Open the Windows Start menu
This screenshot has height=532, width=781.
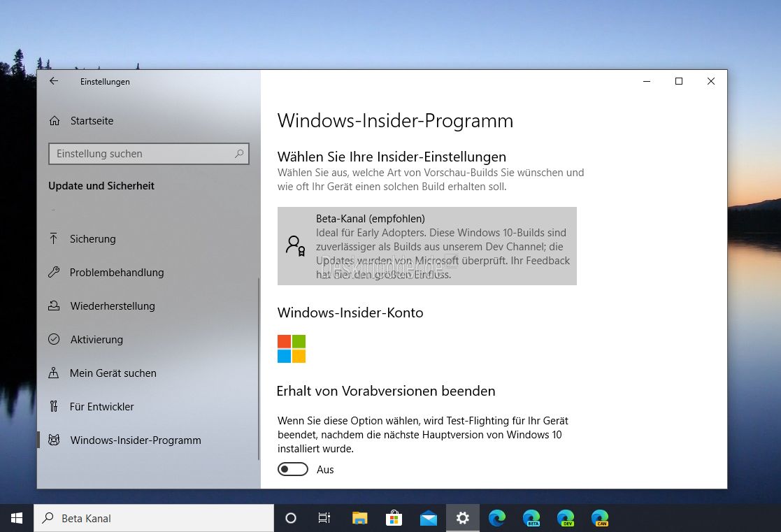pyautogui.click(x=17, y=518)
